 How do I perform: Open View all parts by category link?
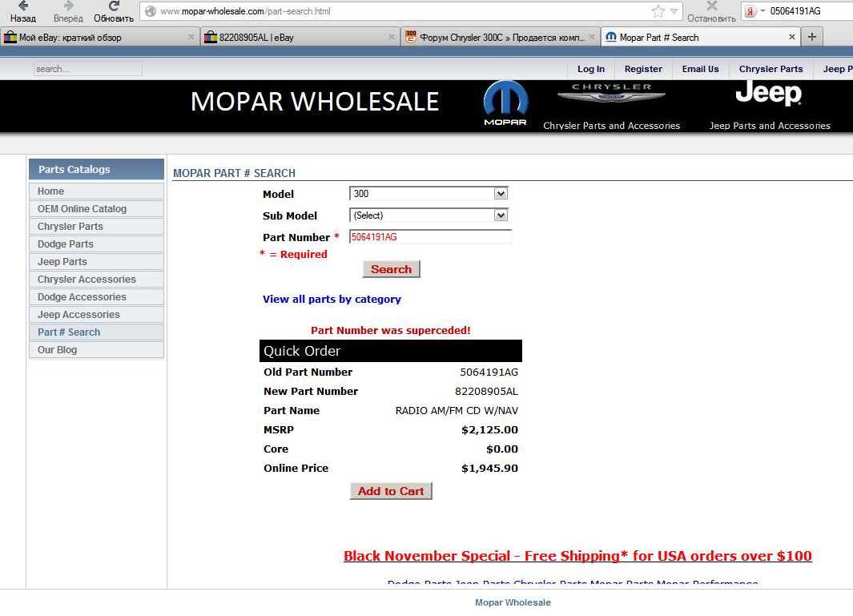pos(332,300)
